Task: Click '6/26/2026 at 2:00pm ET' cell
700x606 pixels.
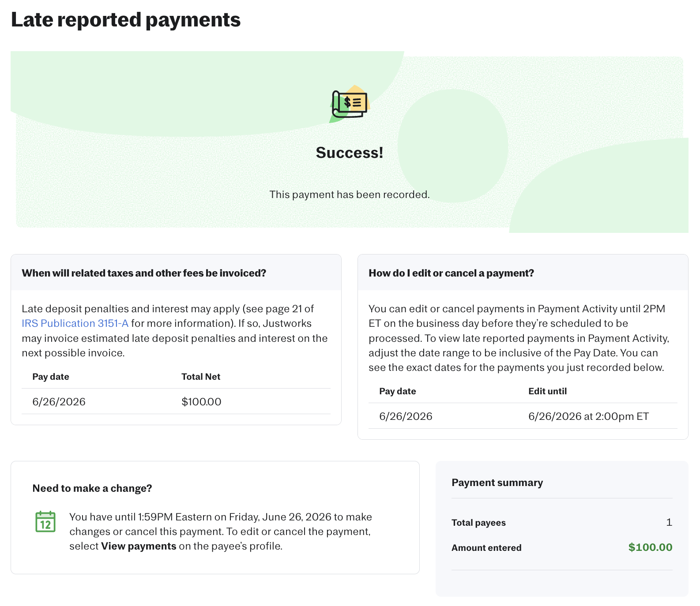Action: click(588, 416)
